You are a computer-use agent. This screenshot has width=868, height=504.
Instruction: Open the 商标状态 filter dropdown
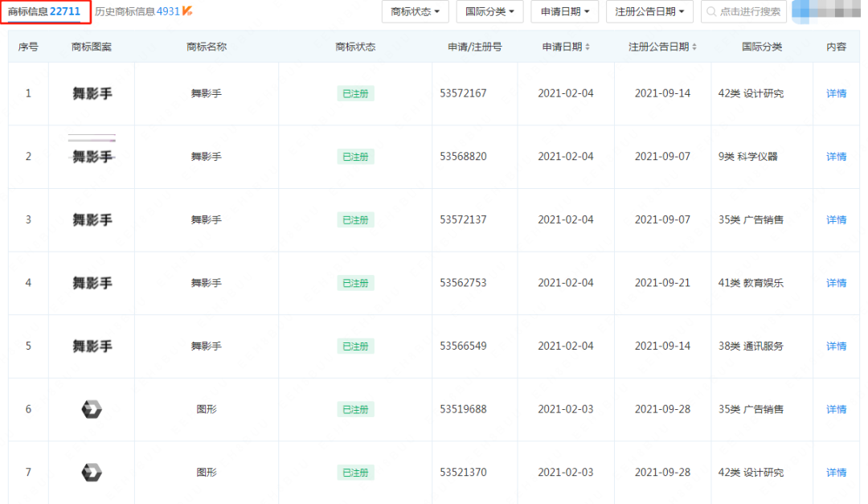(415, 11)
